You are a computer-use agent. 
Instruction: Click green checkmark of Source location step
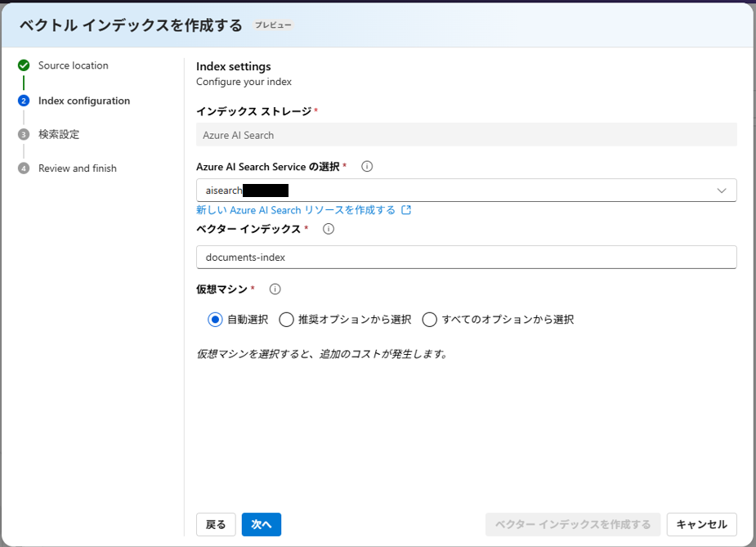[24, 65]
